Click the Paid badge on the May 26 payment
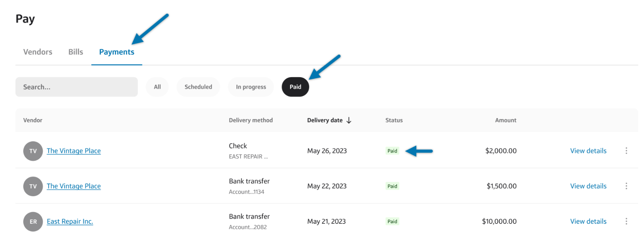The height and width of the screenshot is (250, 644). (x=392, y=151)
